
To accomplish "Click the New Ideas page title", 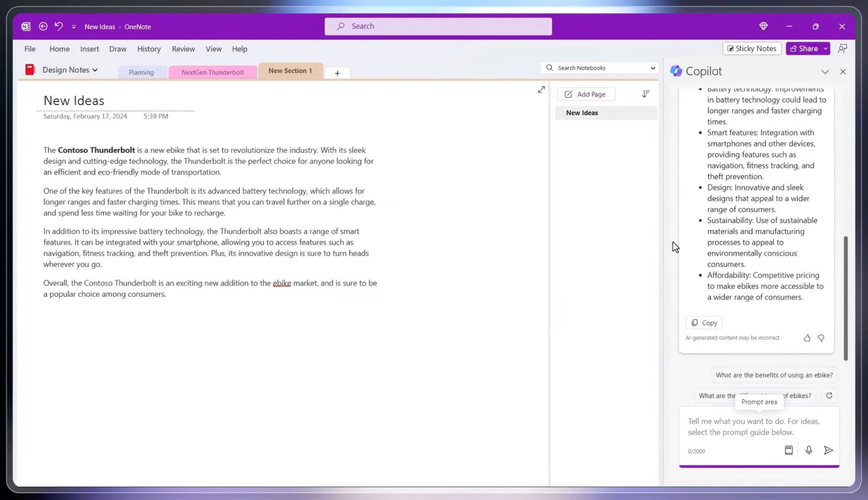I will [74, 100].
